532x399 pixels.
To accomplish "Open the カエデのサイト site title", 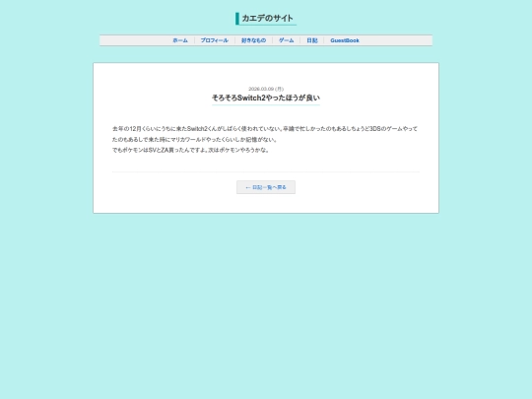I will click(267, 19).
